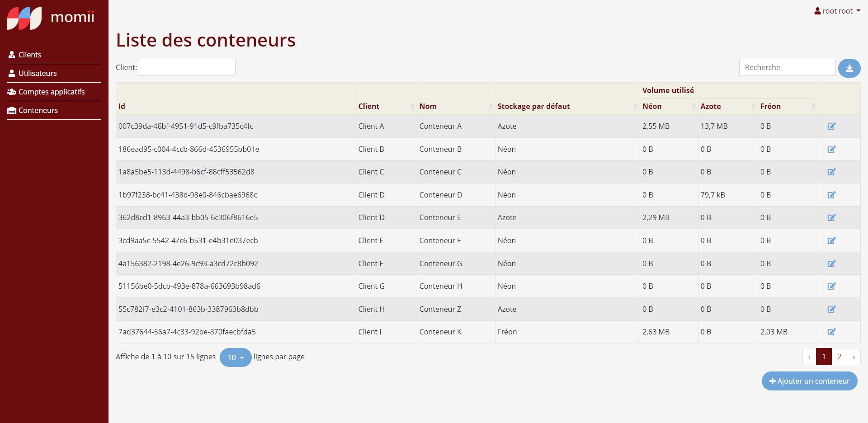
Task: Expand the root root account dropdown
Action: pyautogui.click(x=837, y=11)
